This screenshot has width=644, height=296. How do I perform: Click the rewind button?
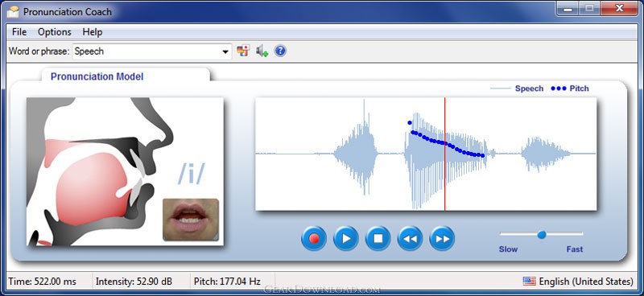410,239
